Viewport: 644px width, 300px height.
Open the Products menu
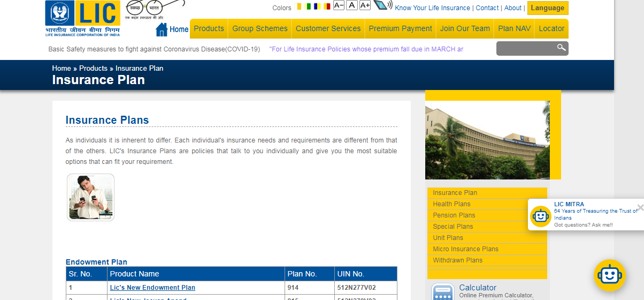pos(209,29)
